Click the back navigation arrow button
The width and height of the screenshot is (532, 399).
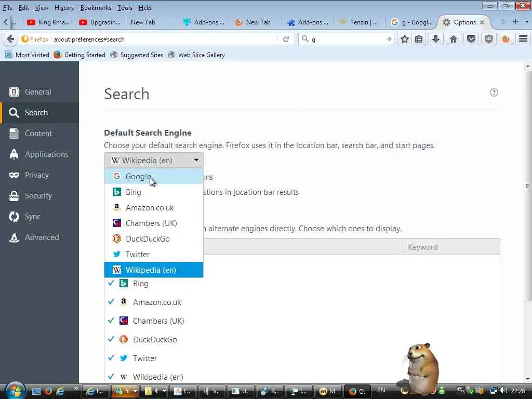(x=10, y=39)
